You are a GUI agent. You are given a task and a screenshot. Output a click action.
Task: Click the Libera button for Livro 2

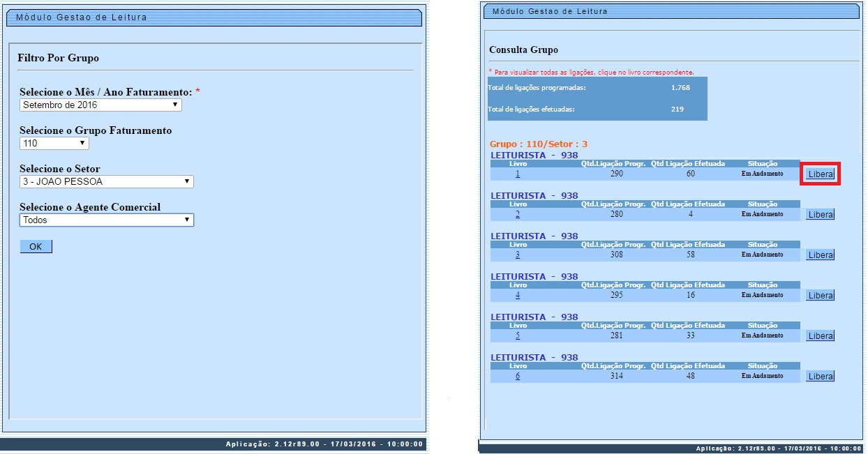point(820,214)
